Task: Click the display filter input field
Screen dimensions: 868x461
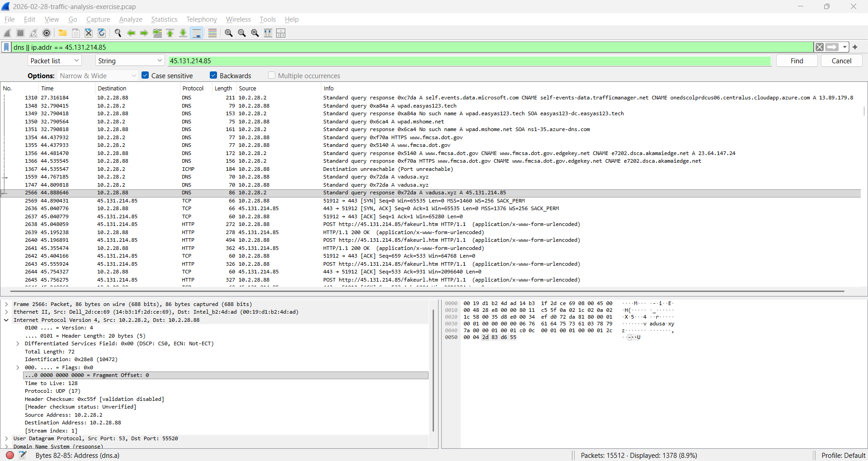Action: tap(412, 47)
